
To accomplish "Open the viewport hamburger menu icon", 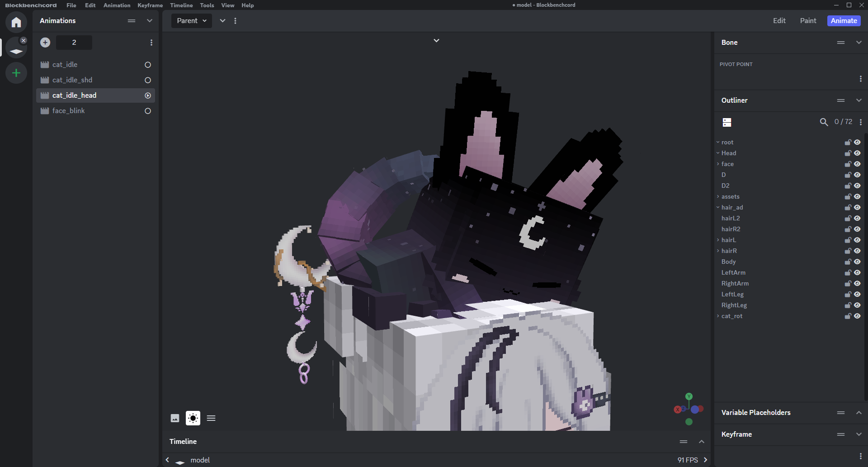I will tap(211, 418).
